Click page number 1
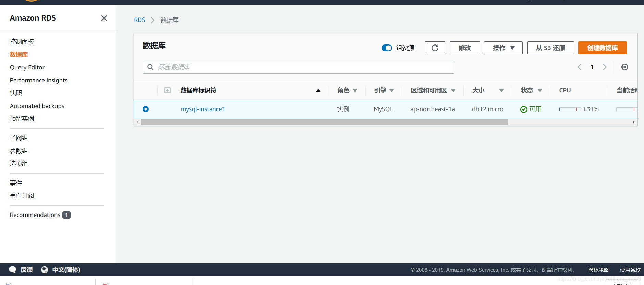This screenshot has height=285, width=644. [x=592, y=67]
